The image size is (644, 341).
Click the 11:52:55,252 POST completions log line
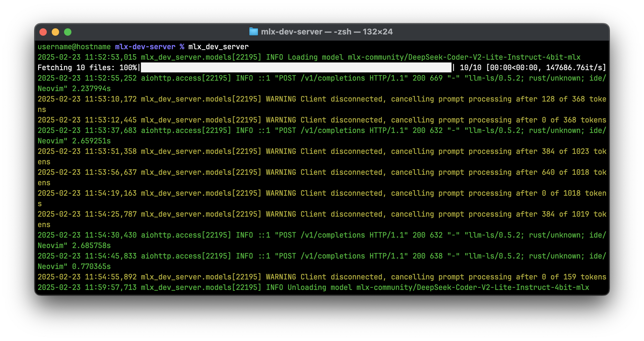coord(322,78)
